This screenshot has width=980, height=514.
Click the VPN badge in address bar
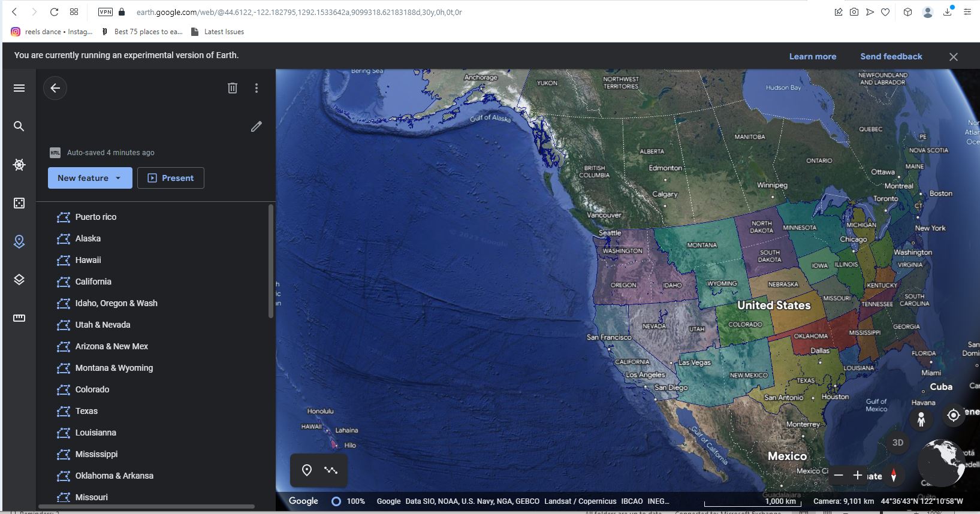105,12
